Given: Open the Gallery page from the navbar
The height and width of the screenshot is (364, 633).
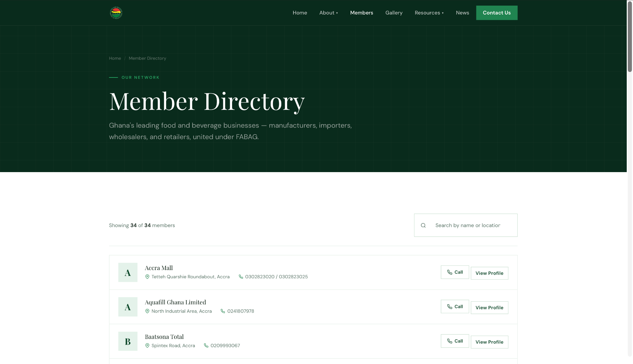Looking at the screenshot, I should click(394, 13).
